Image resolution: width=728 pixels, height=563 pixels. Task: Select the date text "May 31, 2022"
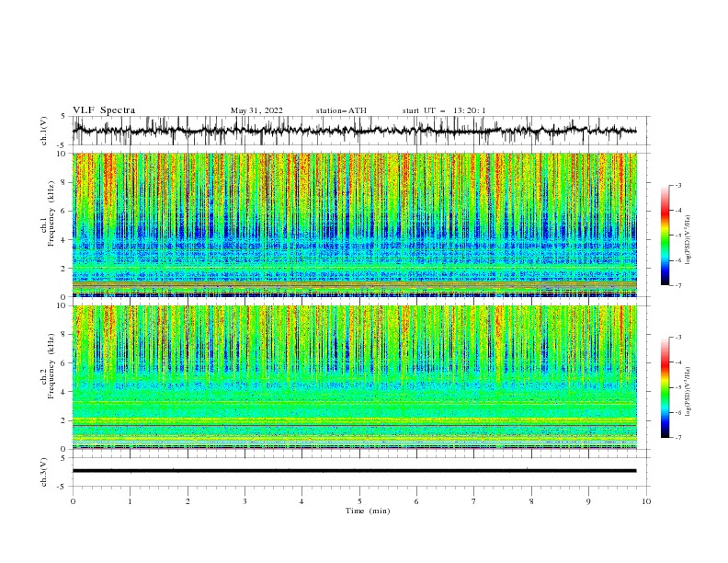tap(256, 110)
